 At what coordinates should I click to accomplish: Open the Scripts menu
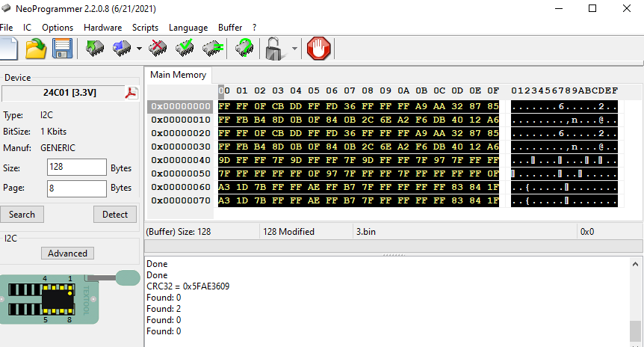145,27
